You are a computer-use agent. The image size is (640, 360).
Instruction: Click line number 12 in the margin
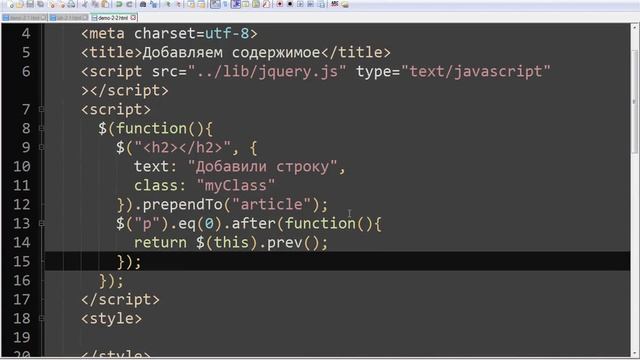[x=22, y=204]
